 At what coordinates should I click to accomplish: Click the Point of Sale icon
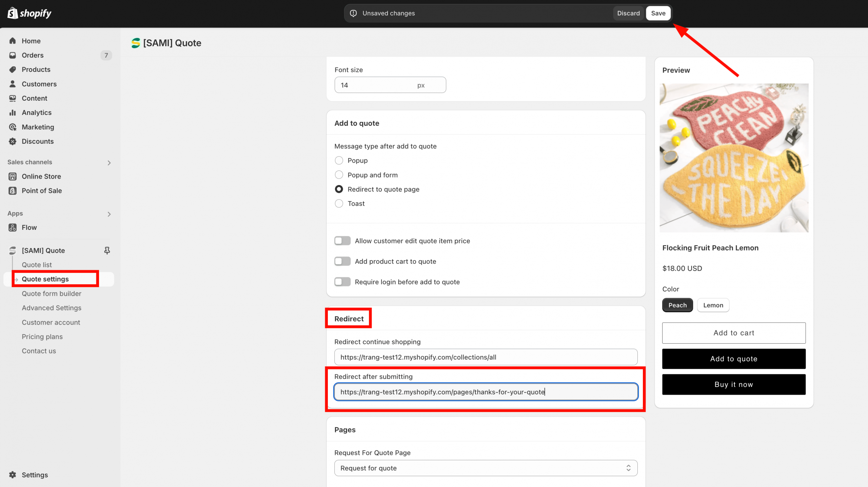click(x=13, y=190)
